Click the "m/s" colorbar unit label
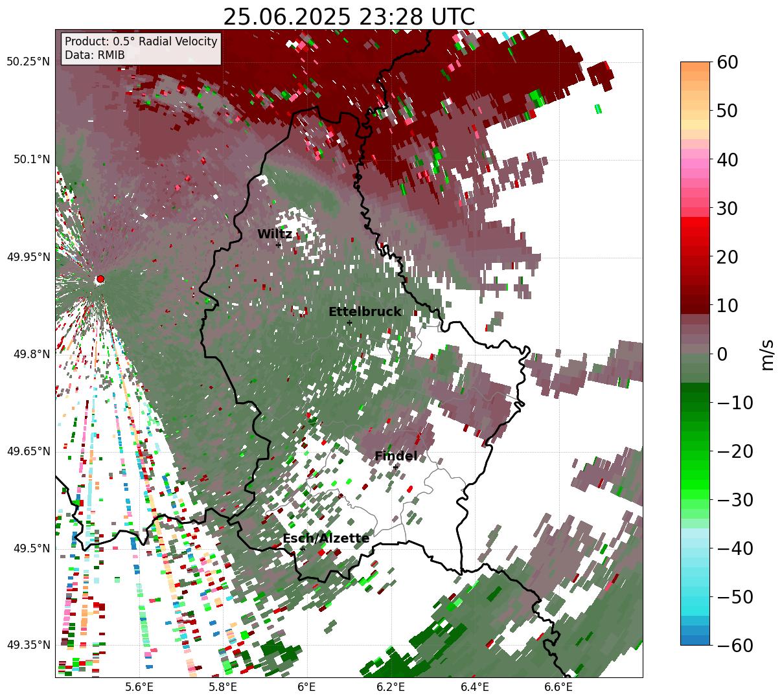 pyautogui.click(x=768, y=354)
